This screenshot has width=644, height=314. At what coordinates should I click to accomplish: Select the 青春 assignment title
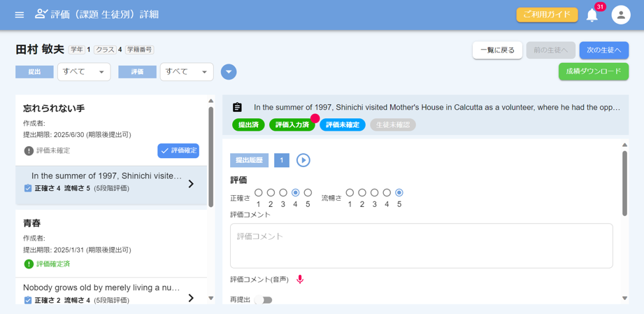point(32,224)
